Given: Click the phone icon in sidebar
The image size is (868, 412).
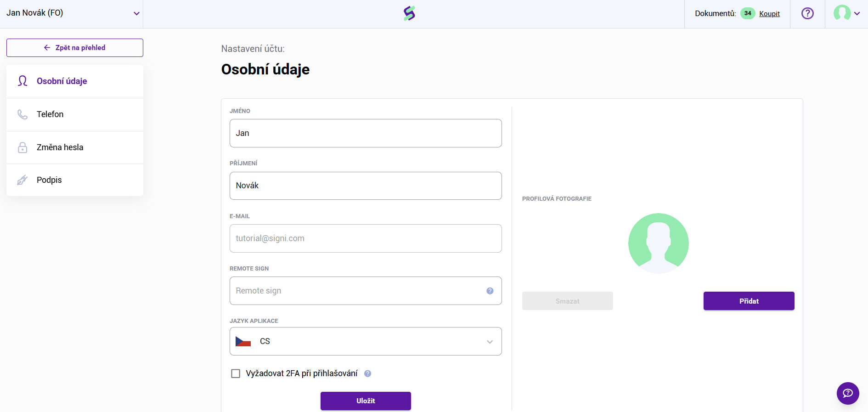Looking at the screenshot, I should [23, 114].
